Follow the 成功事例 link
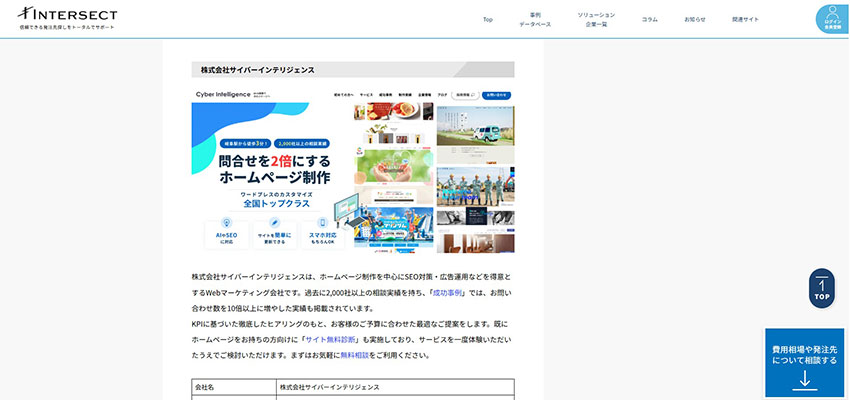This screenshot has width=850, height=400. [447, 293]
